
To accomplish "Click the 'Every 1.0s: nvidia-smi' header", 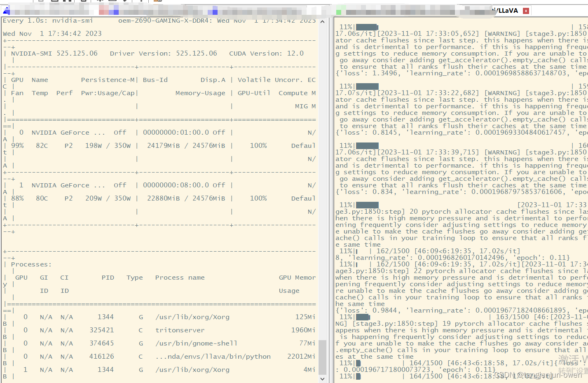I will pyautogui.click(x=48, y=21).
